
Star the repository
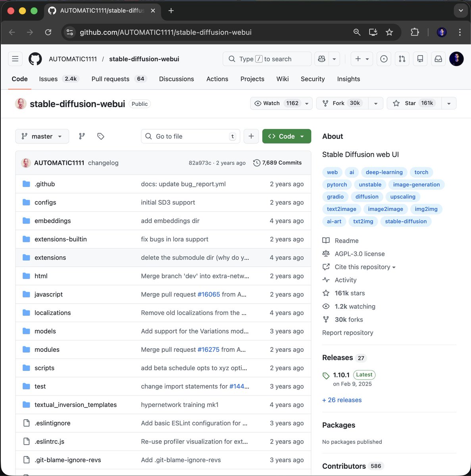414,103
